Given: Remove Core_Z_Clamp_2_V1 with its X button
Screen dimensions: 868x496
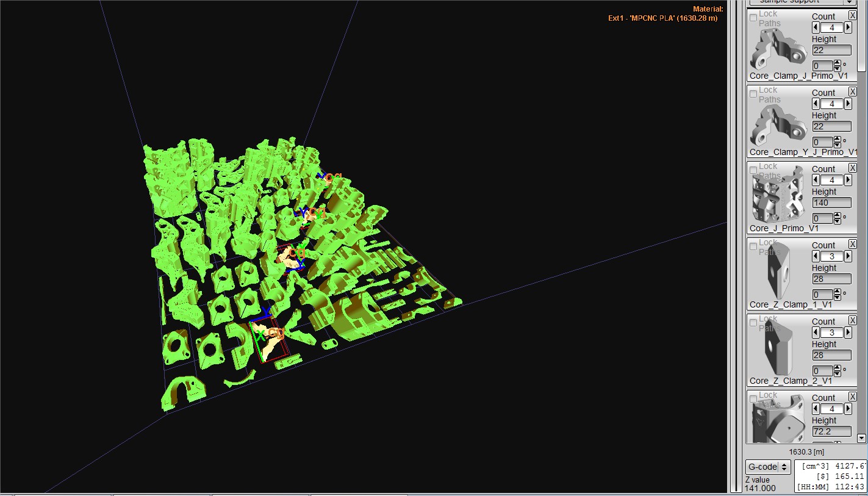Looking at the screenshot, I should click(852, 320).
